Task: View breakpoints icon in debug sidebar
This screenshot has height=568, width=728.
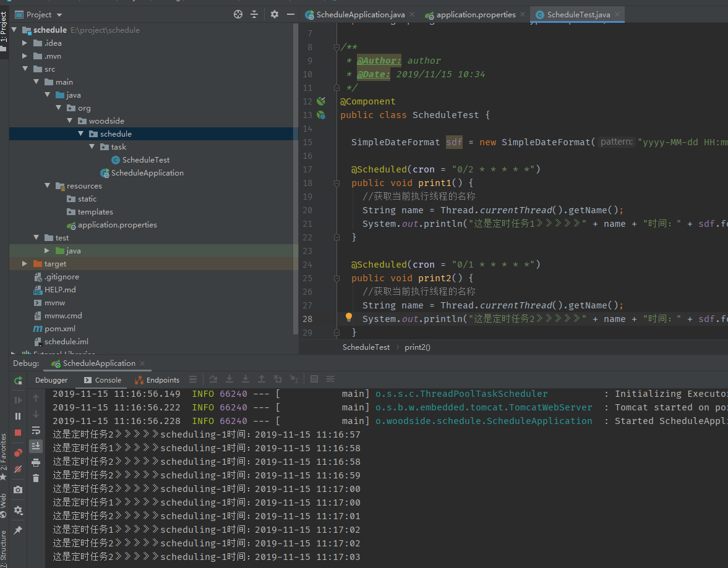Action: click(18, 453)
